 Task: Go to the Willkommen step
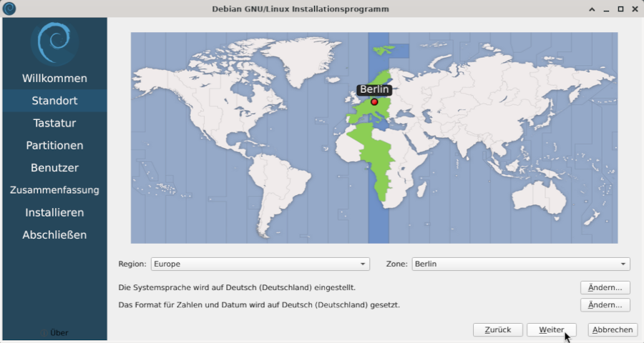[54, 79]
